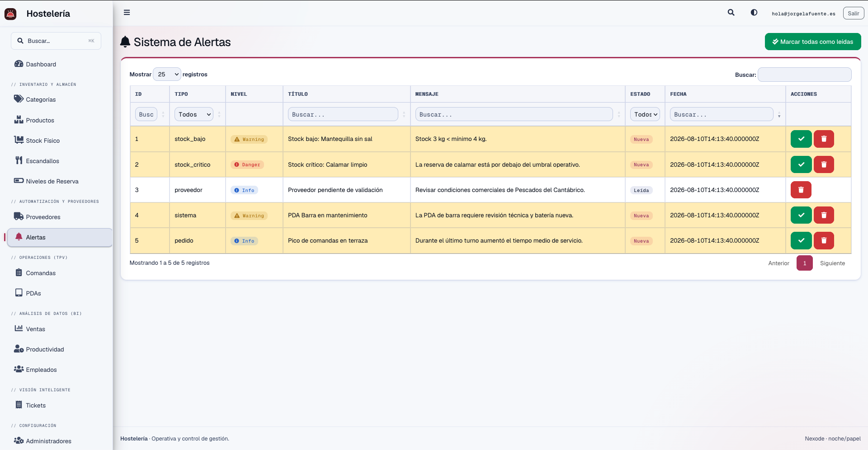Focus the Título column filter field
Image resolution: width=868 pixels, height=450 pixels.
point(343,114)
